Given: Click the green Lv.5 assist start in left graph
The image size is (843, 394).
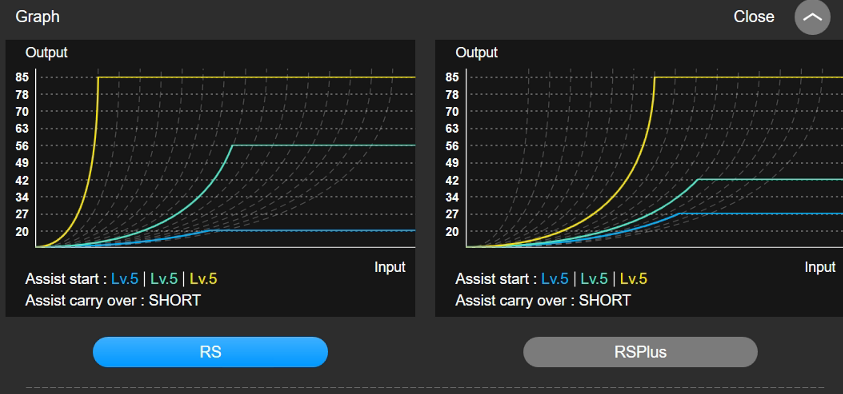Looking at the screenshot, I should tap(164, 279).
